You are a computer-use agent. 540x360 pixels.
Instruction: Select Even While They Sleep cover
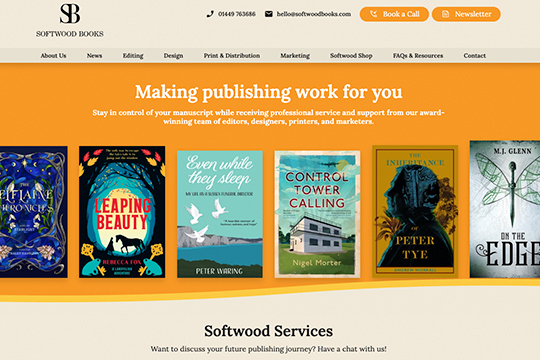(220, 214)
